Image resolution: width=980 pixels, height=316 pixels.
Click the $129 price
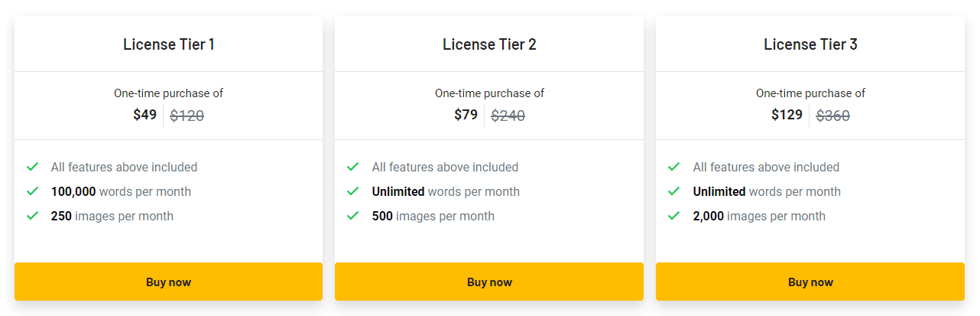[787, 115]
